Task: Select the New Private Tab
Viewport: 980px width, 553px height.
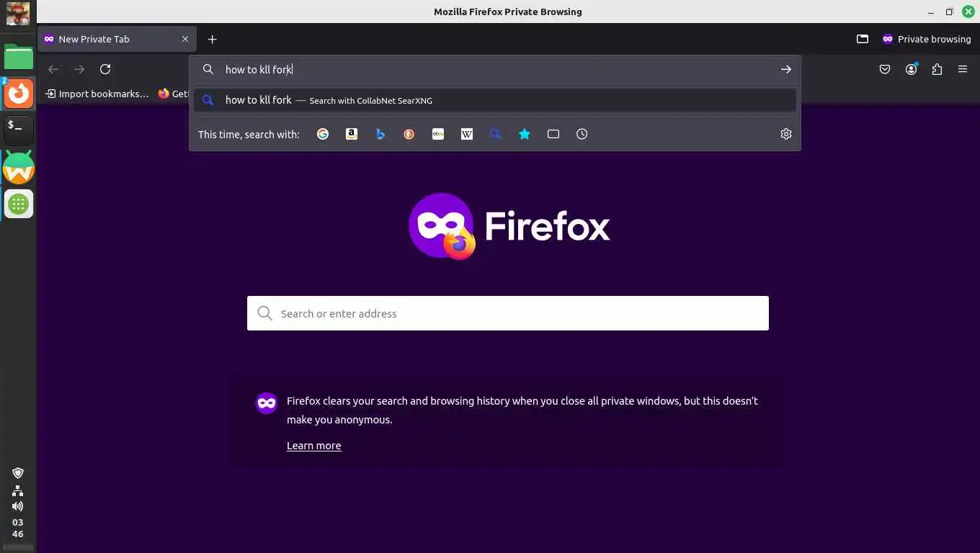Action: click(117, 39)
